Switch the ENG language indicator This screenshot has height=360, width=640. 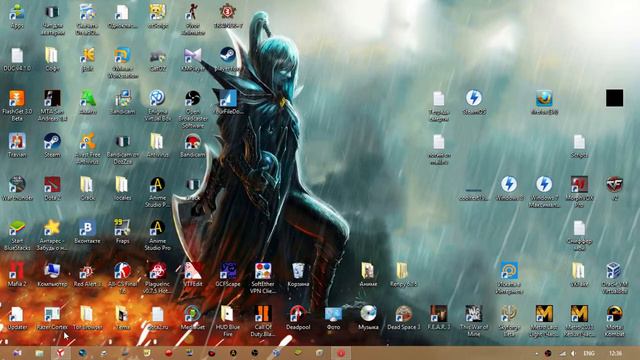589,353
